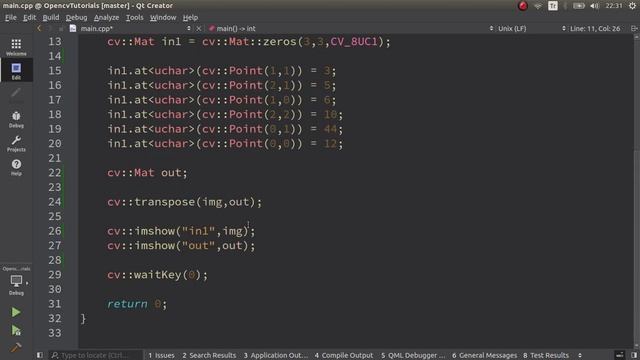The height and width of the screenshot is (360, 640).
Task: Open the Wi-Fi network indicator
Action: 538,6
